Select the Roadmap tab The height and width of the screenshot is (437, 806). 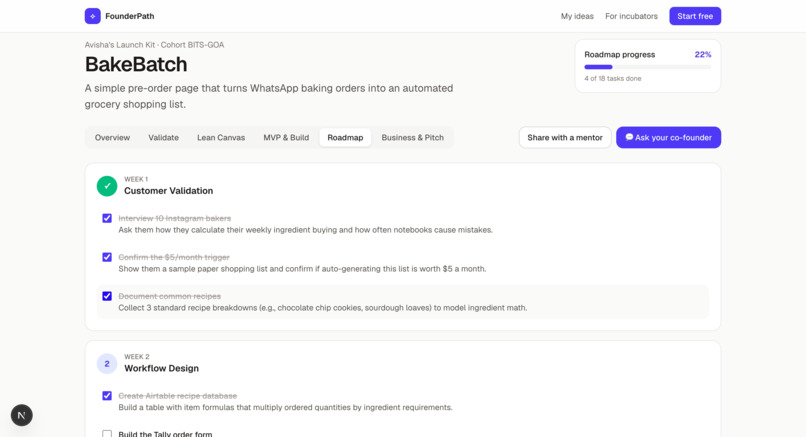[x=345, y=137]
